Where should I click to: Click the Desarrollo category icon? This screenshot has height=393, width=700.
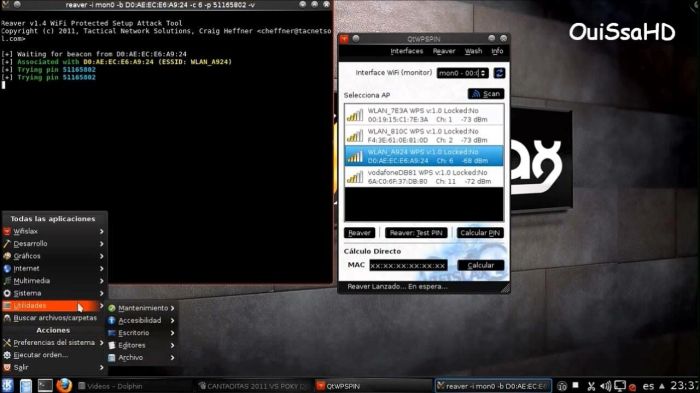pyautogui.click(x=7, y=244)
